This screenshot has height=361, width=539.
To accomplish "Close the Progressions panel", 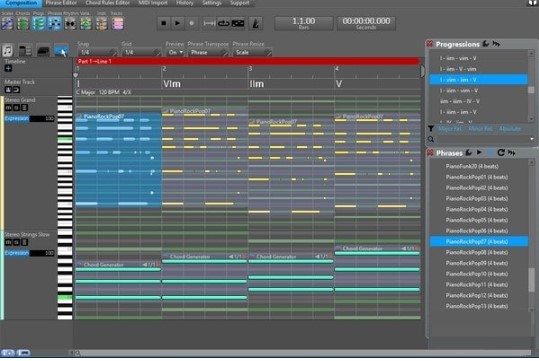I will [430, 44].
